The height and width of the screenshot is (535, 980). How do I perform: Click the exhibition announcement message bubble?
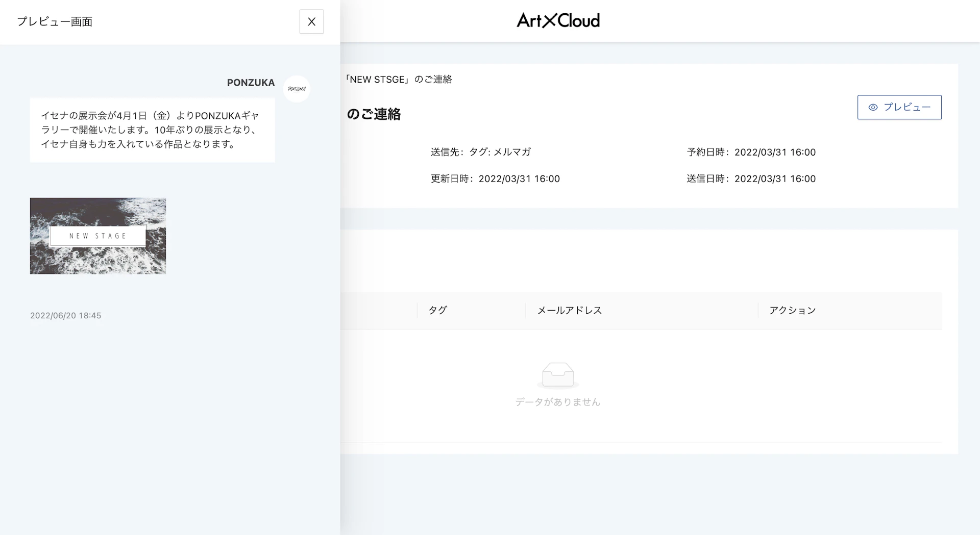click(x=152, y=130)
